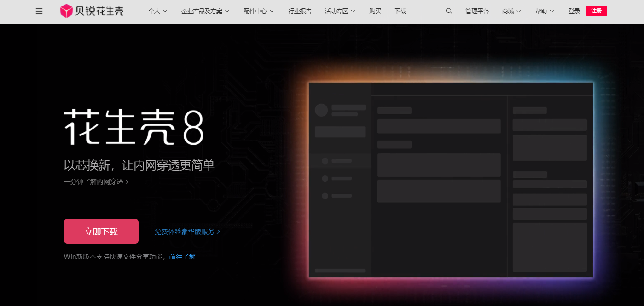Click the 前往了解 link
Viewport: 644px width, 306px height.
point(182,257)
